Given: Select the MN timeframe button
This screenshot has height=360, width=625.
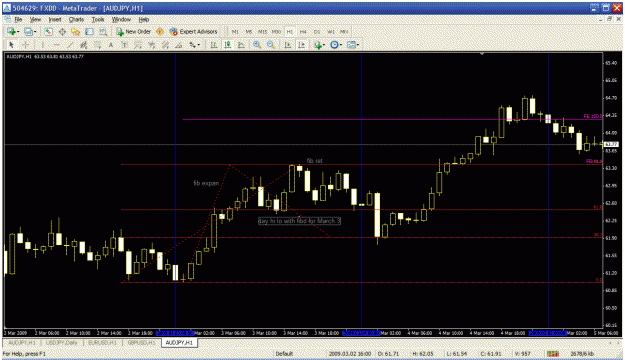Looking at the screenshot, I should click(344, 31).
